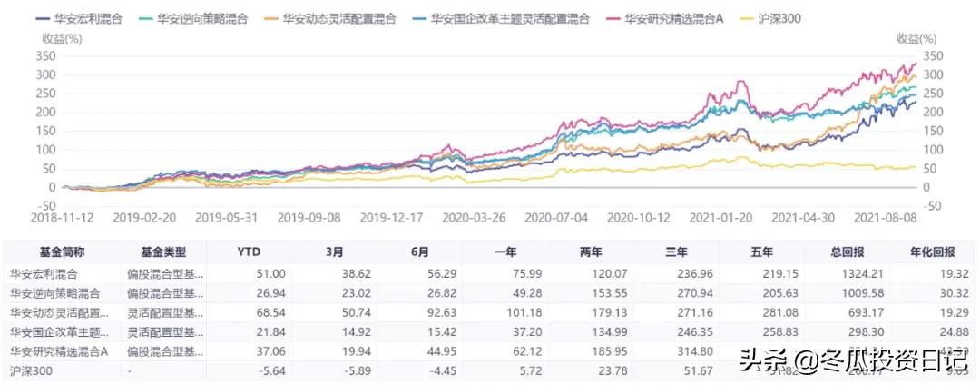Select the 华安动态灵活配置... table row name

pos(57,311)
